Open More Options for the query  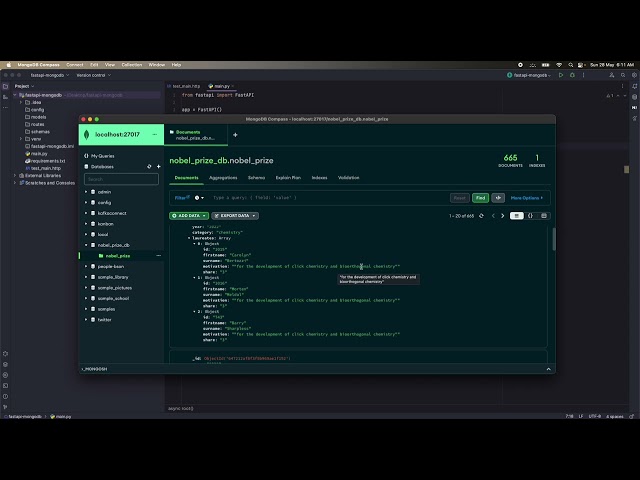click(x=527, y=198)
